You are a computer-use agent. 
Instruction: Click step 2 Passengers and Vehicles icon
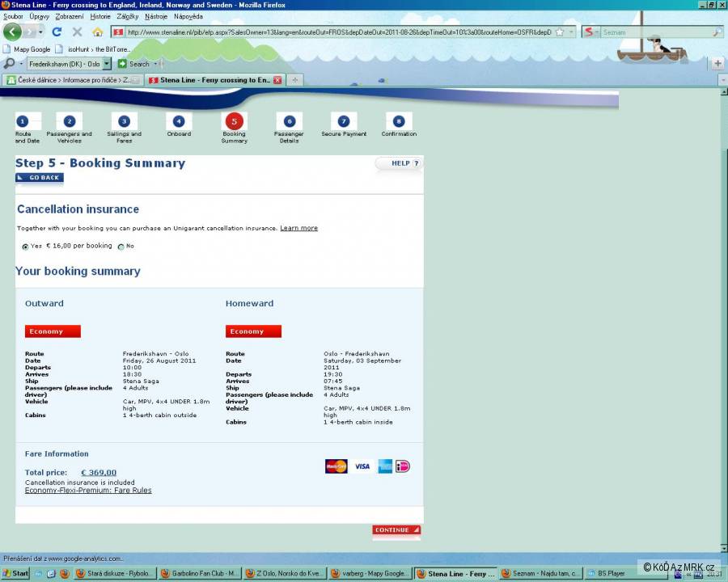pos(70,121)
